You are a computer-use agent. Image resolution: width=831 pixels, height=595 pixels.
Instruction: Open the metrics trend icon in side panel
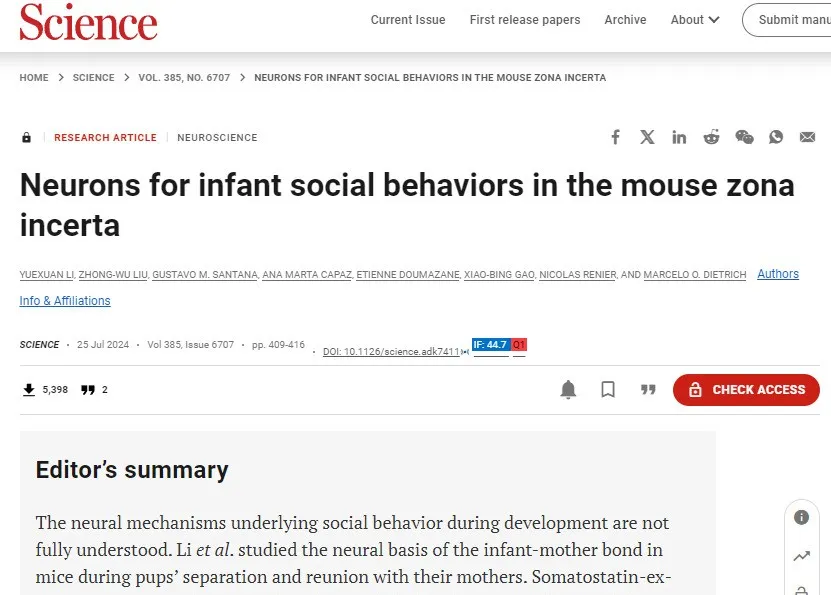pyautogui.click(x=801, y=556)
